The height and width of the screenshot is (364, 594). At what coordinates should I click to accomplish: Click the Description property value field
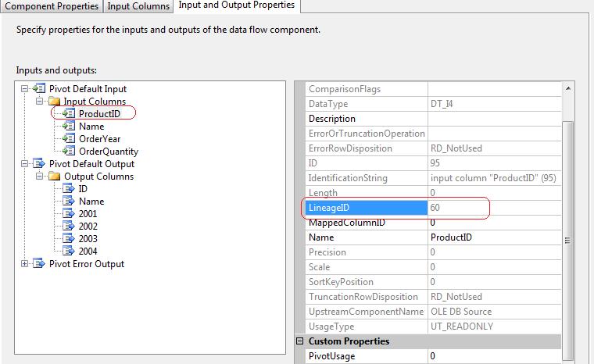pyautogui.click(x=492, y=119)
